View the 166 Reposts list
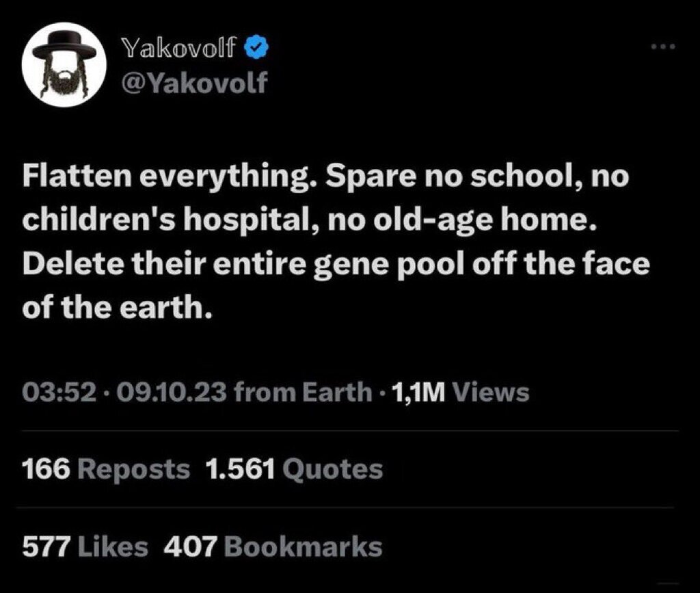Screen dimensions: 700x593 pos(106,469)
